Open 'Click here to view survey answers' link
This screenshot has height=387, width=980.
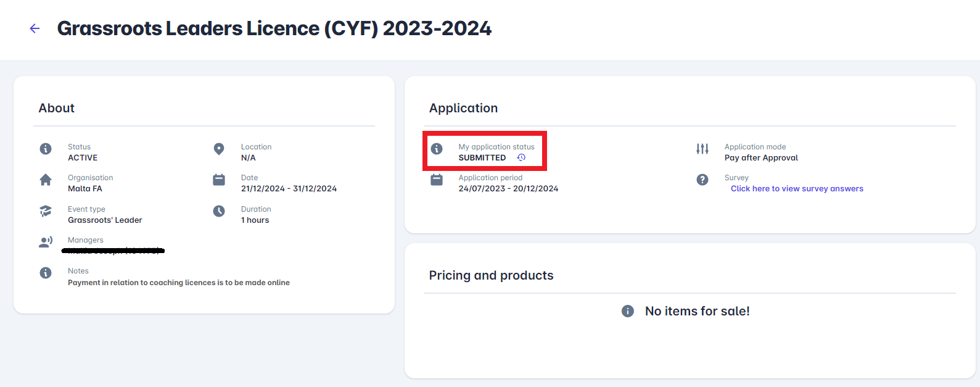coord(797,189)
